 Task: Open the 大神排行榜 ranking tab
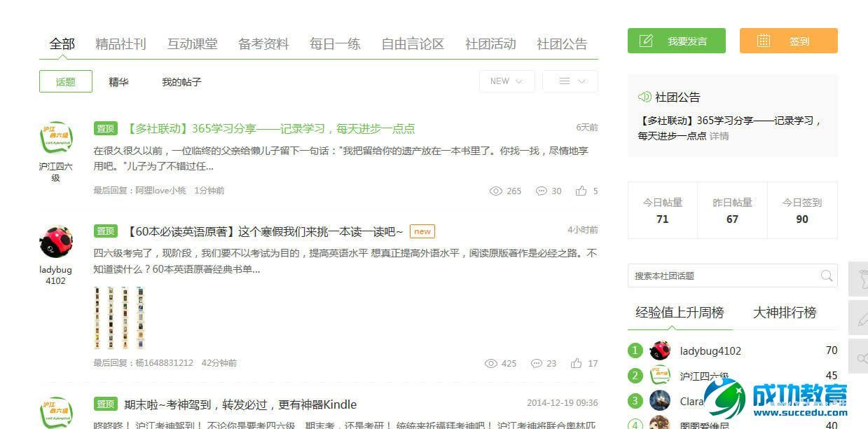pos(784,313)
